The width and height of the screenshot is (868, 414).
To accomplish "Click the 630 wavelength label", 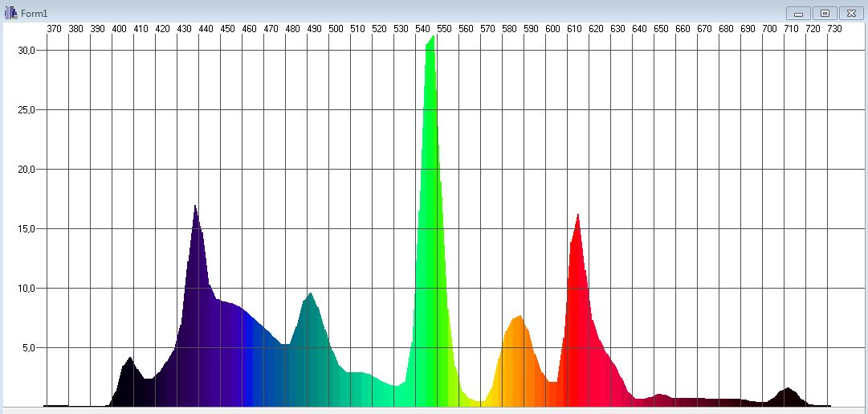I will coord(617,29).
